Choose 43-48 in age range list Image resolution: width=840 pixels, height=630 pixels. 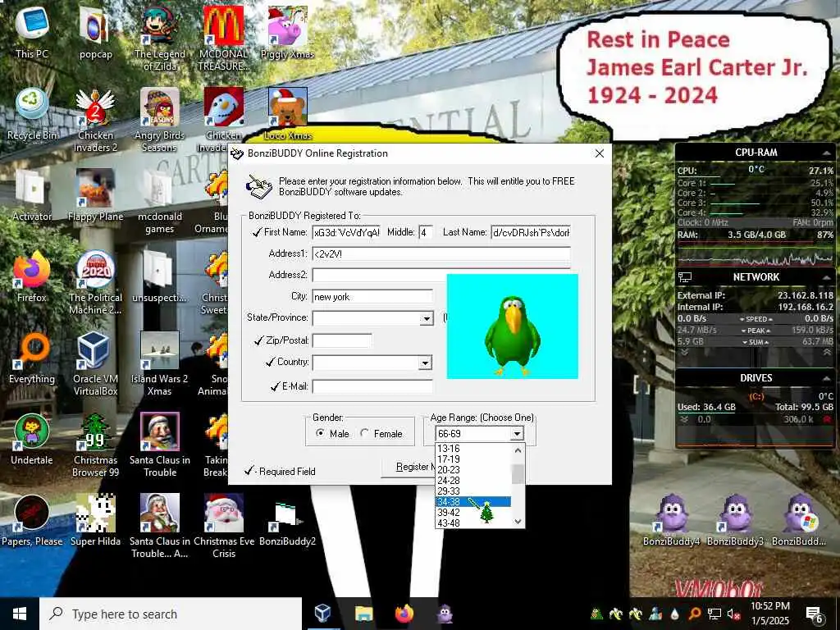(473, 523)
